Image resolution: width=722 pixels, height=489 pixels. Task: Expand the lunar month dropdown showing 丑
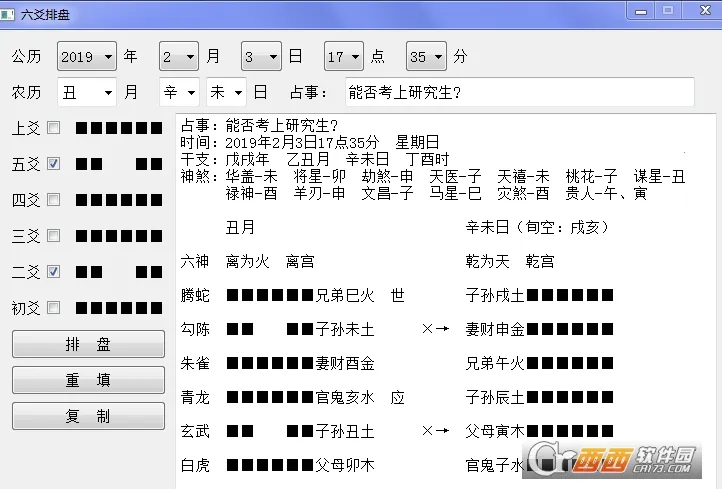click(87, 93)
